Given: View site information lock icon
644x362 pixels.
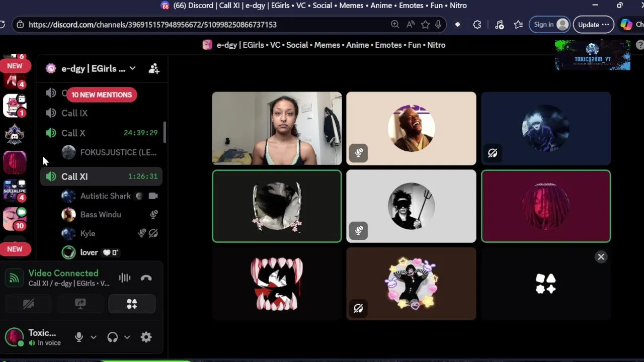Looking at the screenshot, I should [20, 25].
